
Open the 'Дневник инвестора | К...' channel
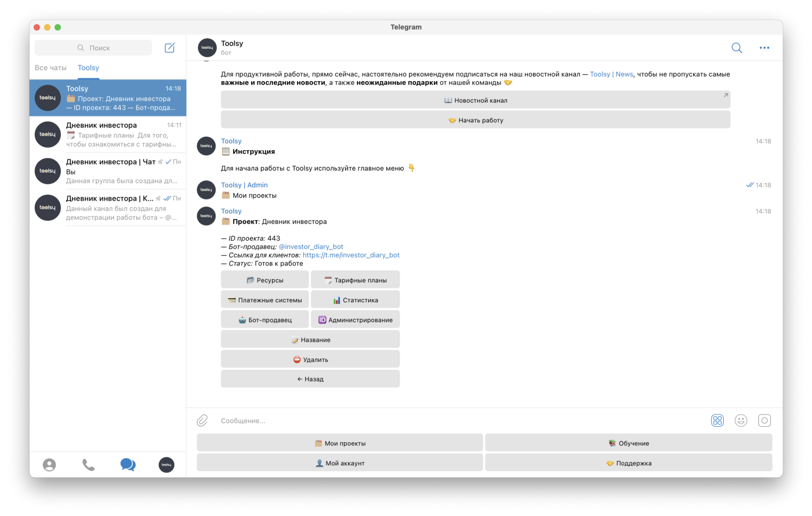point(108,208)
